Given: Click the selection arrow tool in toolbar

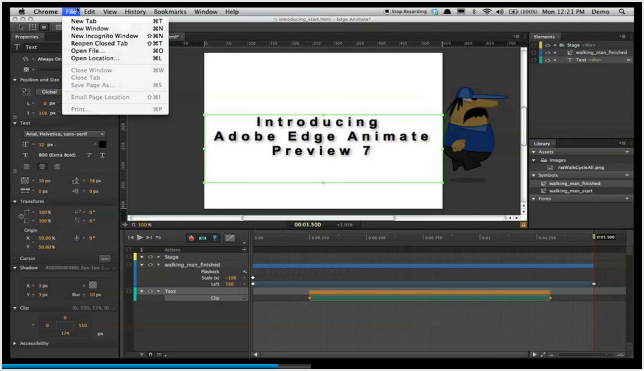Looking at the screenshot, I should [21, 27].
